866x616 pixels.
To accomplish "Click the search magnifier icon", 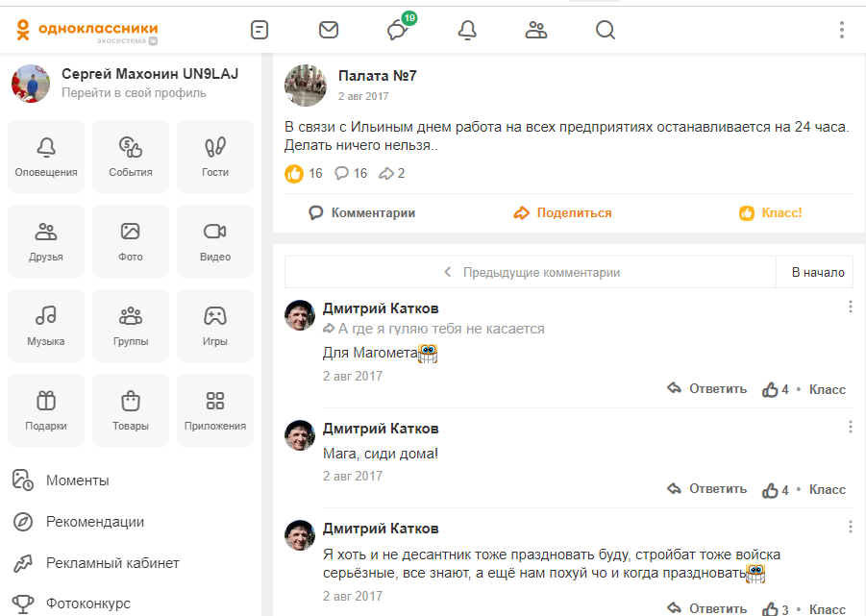I will coord(606,30).
